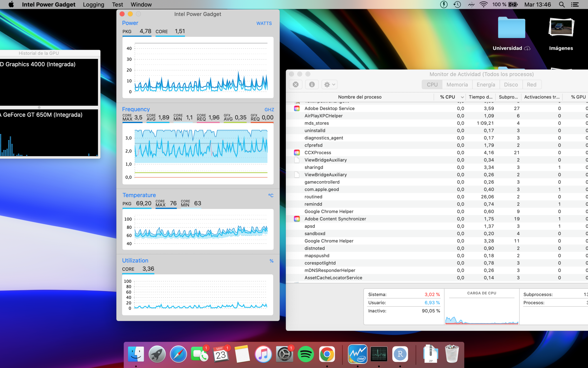The width and height of the screenshot is (588, 368).
Task: Select the Adobe Content Synchronizer process row
Action: 335,219
